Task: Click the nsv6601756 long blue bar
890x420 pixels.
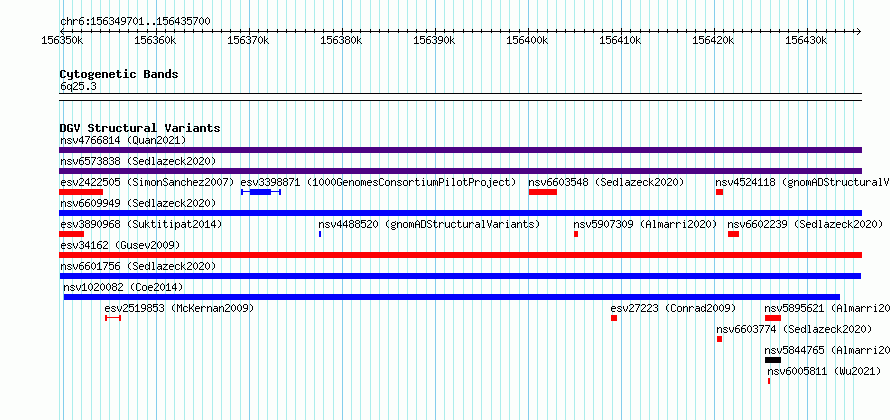Action: click(x=460, y=276)
